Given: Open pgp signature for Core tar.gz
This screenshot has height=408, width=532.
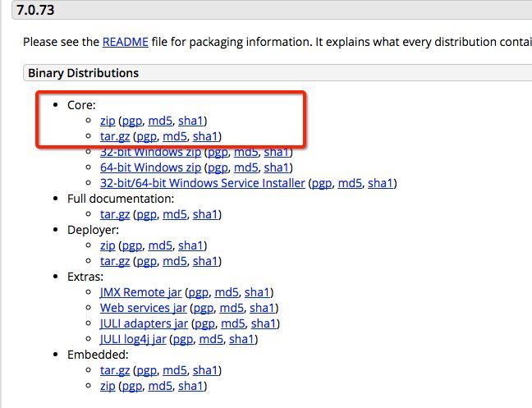Looking at the screenshot, I should (x=147, y=136).
